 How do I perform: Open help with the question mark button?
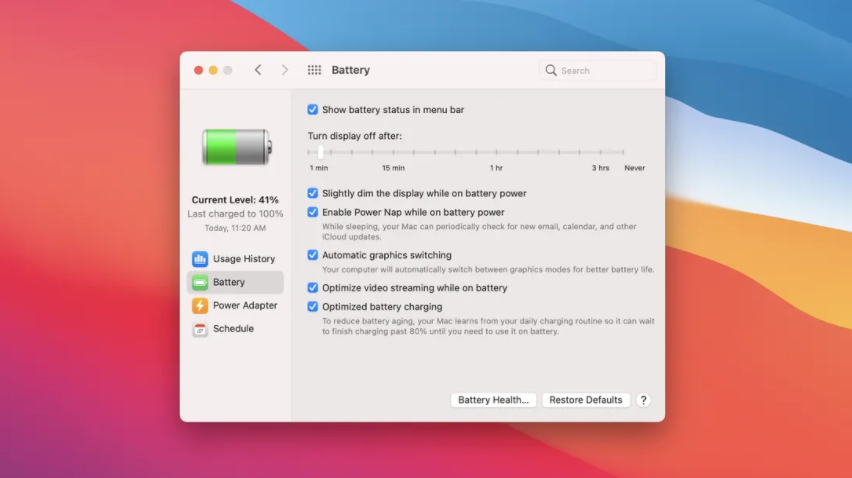[x=643, y=400]
